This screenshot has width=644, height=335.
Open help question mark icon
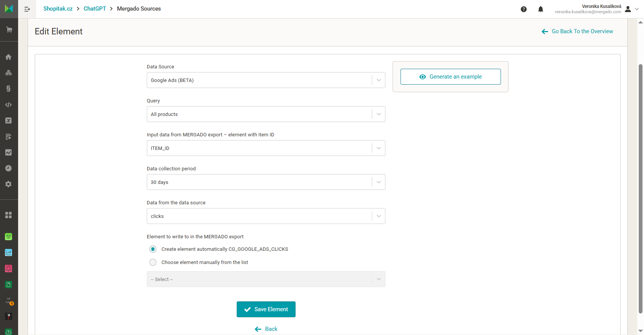pyautogui.click(x=524, y=9)
